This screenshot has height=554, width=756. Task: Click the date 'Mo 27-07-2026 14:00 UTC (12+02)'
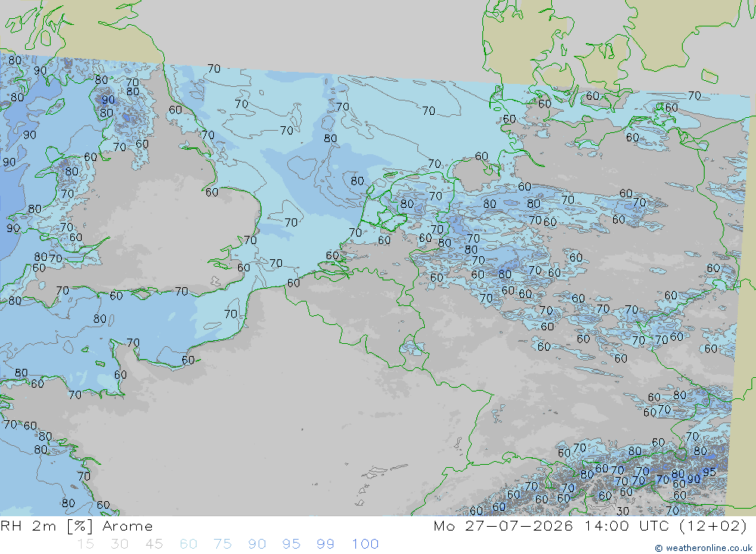click(x=590, y=526)
